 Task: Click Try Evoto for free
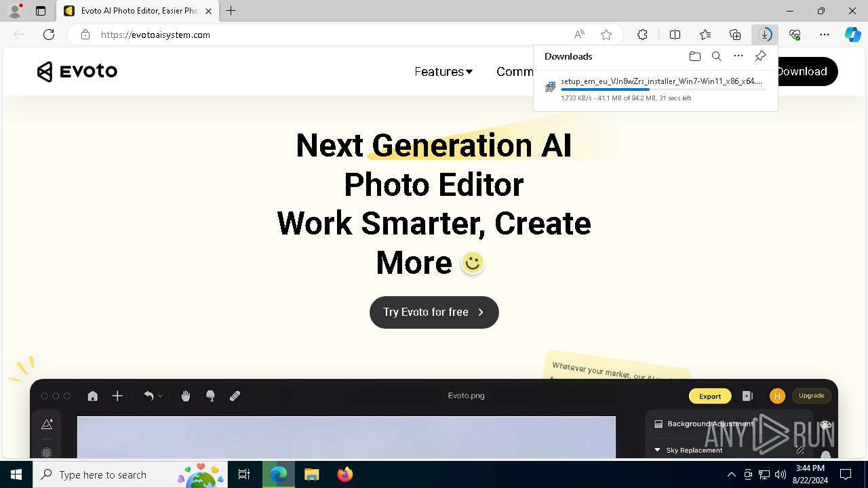coord(434,312)
